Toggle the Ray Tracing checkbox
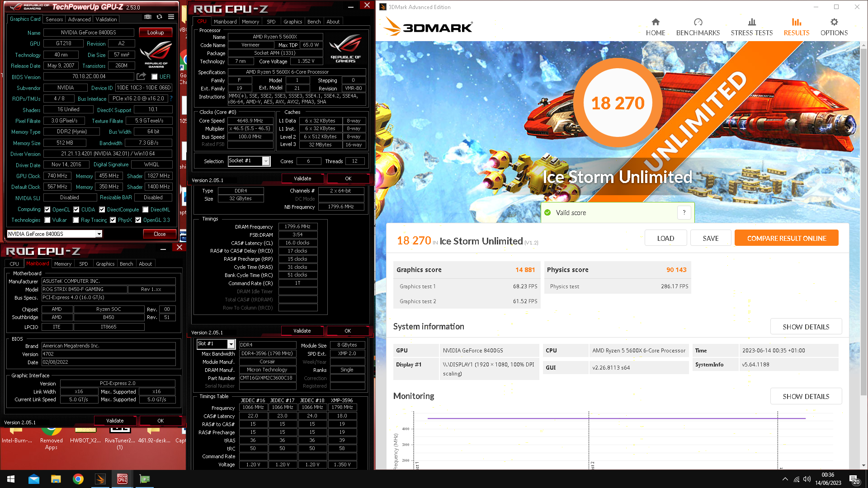Image resolution: width=868 pixels, height=488 pixels. (x=76, y=220)
